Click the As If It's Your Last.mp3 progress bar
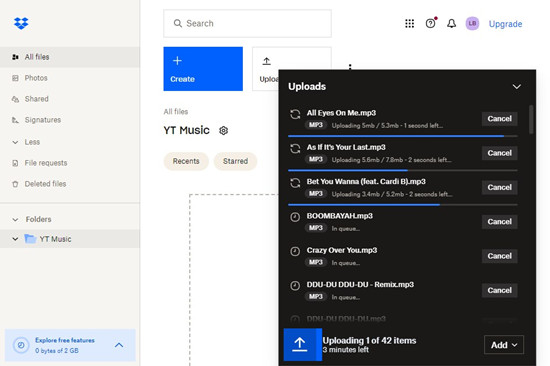The height and width of the screenshot is (366, 550). (x=403, y=170)
